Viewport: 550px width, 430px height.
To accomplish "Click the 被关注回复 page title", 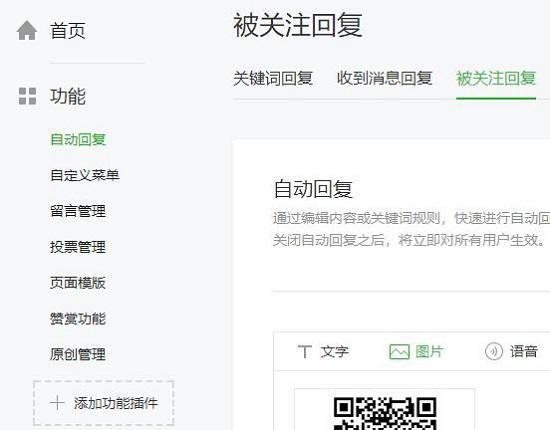I will pyautogui.click(x=298, y=25).
